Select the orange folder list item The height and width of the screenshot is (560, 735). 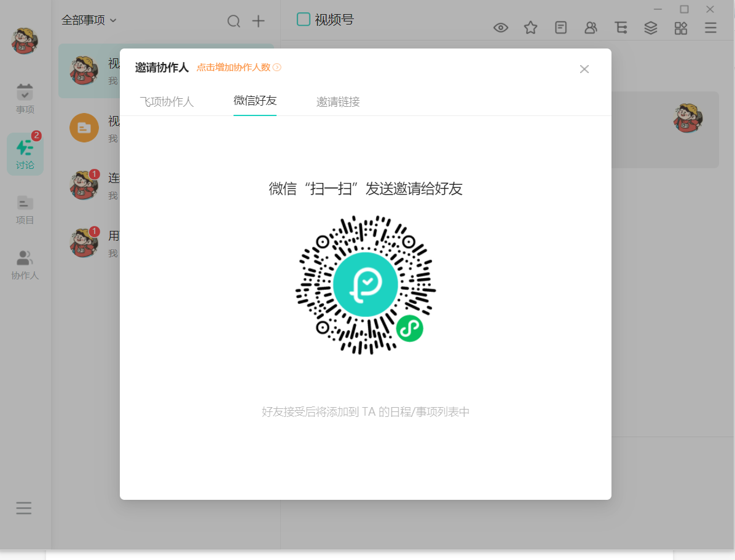(x=89, y=128)
